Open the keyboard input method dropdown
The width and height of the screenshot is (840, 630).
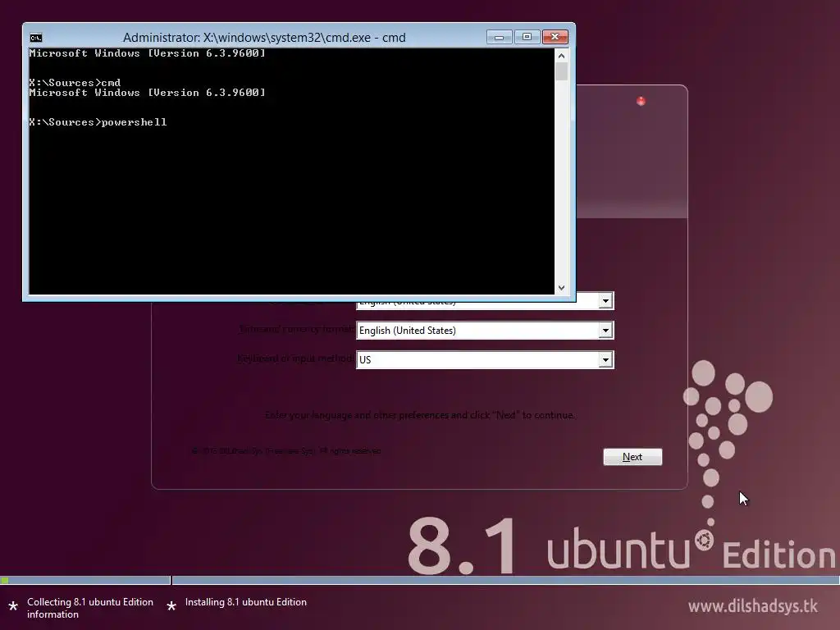605,360
